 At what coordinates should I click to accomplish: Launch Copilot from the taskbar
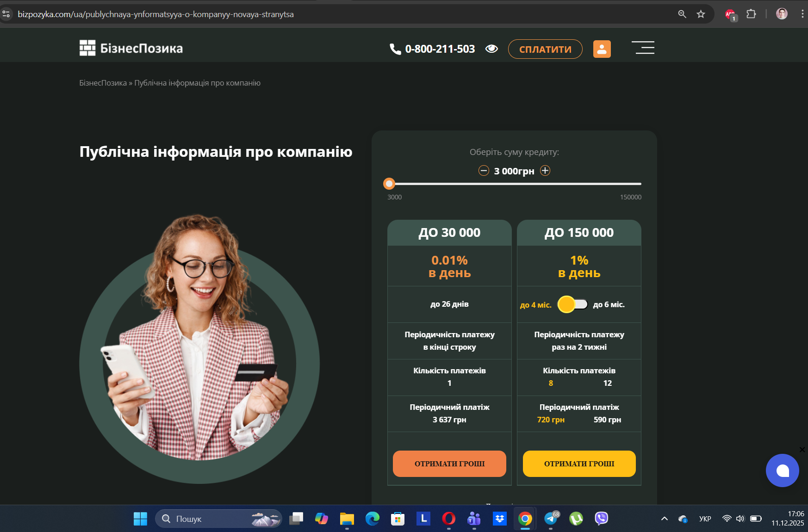coord(322,519)
